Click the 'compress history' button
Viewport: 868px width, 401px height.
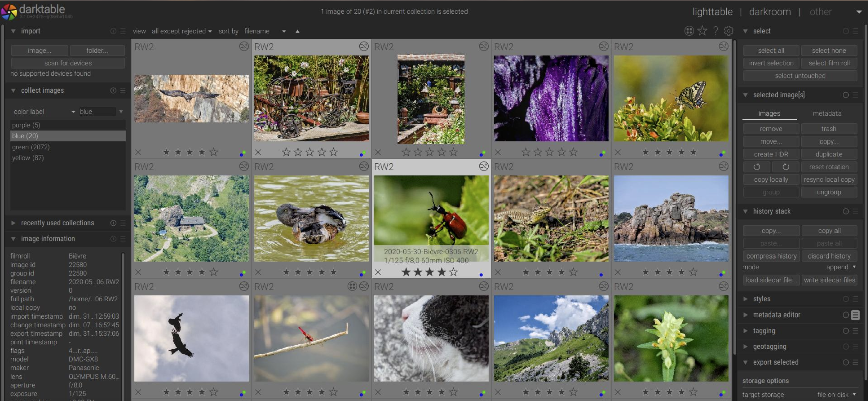(x=771, y=256)
